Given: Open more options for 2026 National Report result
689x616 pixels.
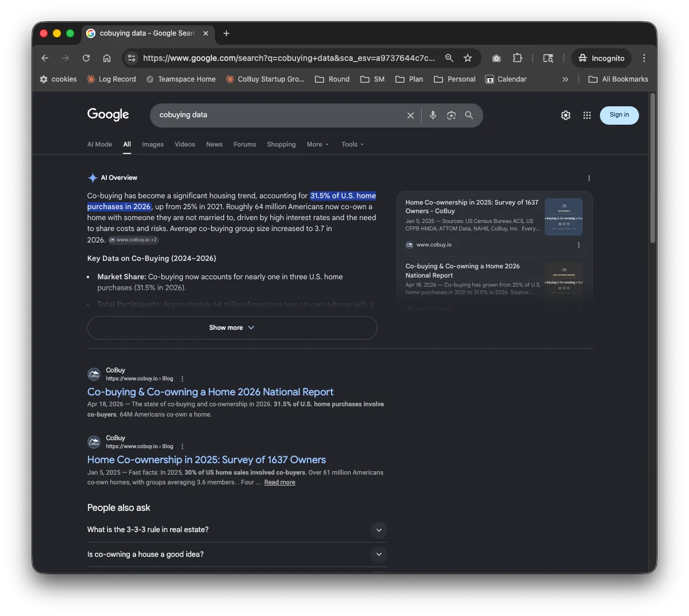Looking at the screenshot, I should pyautogui.click(x=182, y=379).
